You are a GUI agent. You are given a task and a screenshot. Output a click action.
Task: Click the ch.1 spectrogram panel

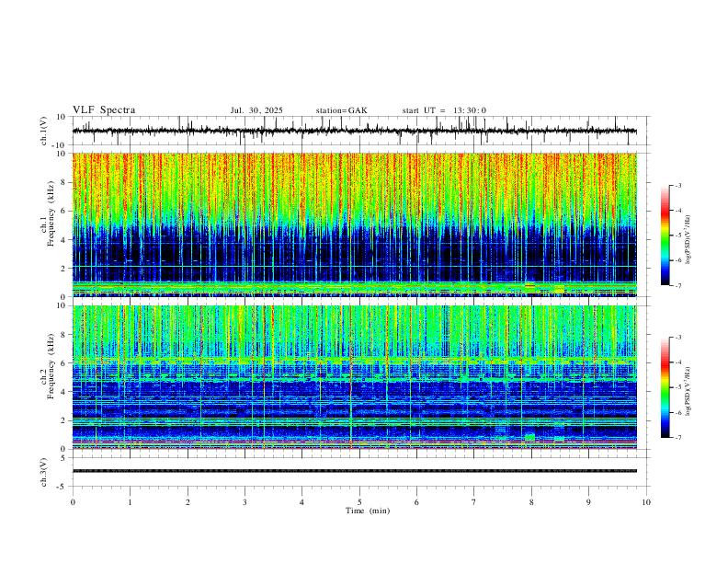click(x=354, y=224)
